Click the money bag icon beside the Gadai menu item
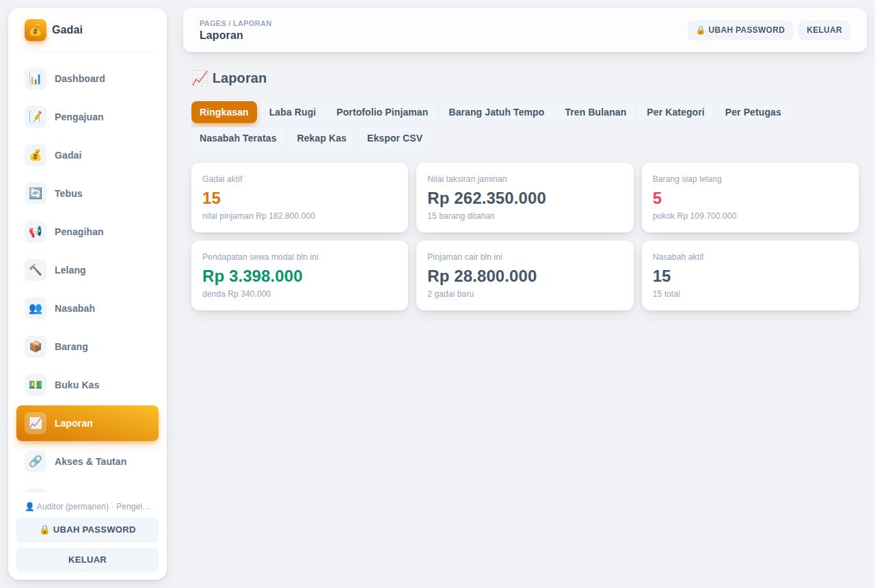Viewport: 875px width, 588px height. pos(36,155)
